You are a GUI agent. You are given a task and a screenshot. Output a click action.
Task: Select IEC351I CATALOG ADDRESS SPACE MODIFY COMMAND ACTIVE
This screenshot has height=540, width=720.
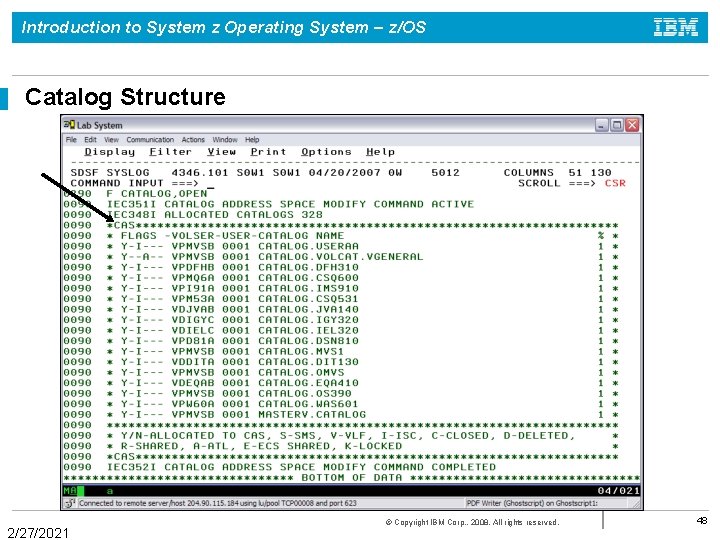[x=290, y=204]
